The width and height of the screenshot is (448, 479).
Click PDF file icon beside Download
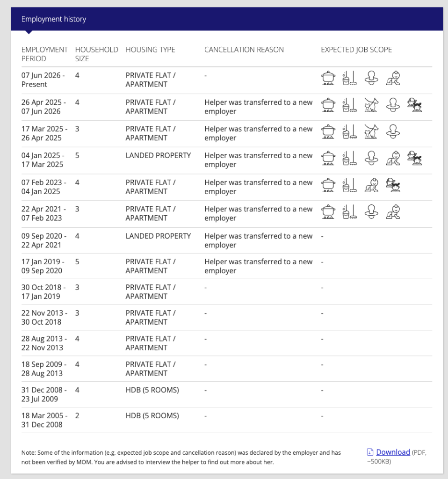(x=370, y=452)
